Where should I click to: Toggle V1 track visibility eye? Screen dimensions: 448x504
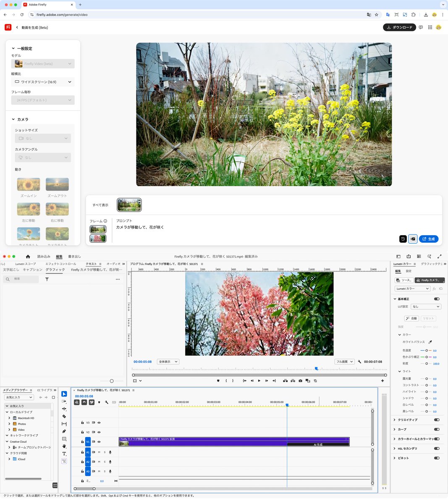(x=99, y=442)
